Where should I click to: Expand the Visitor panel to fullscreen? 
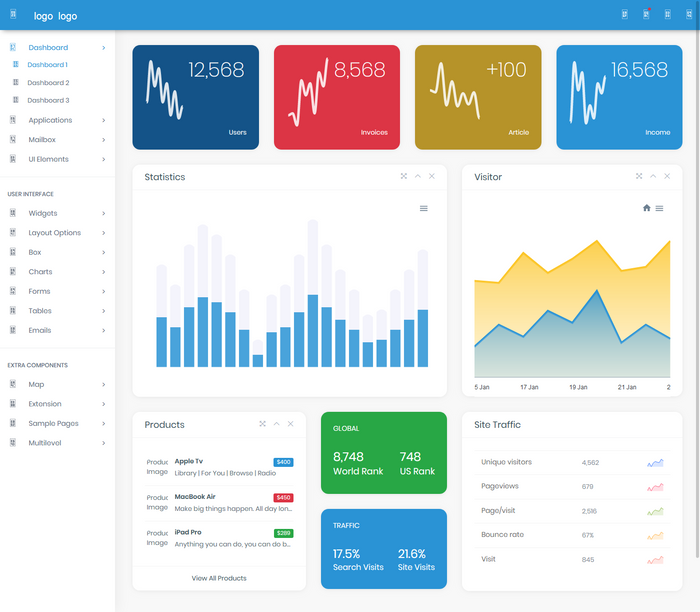tap(639, 176)
